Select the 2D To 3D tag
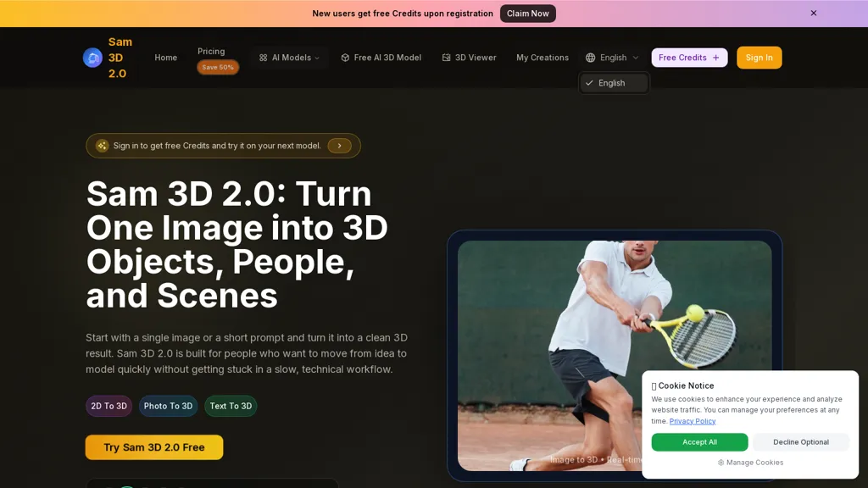This screenshot has height=488, width=868. (x=108, y=406)
